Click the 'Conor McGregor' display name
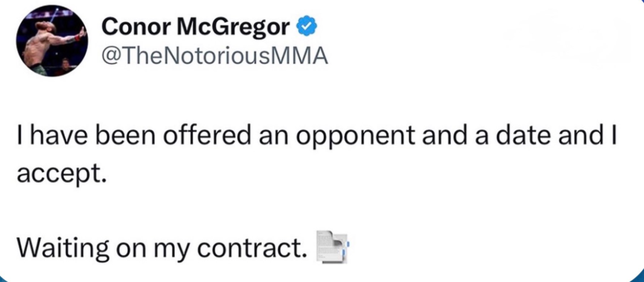This screenshot has height=282, width=644. [195, 26]
